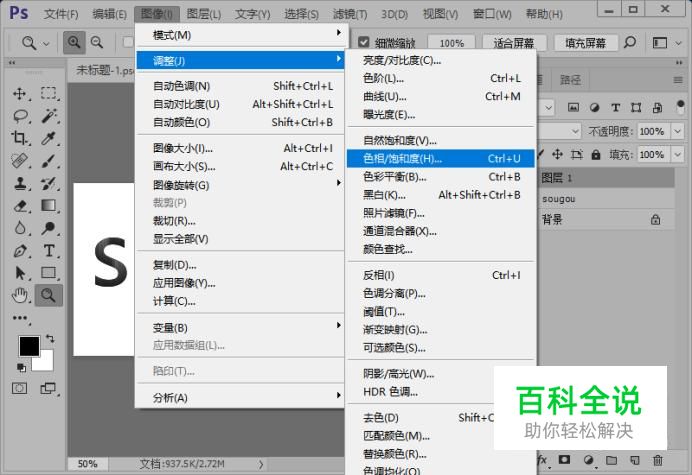This screenshot has width=692, height=475.
Task: Select the Horizontal Type tool
Action: (49, 251)
